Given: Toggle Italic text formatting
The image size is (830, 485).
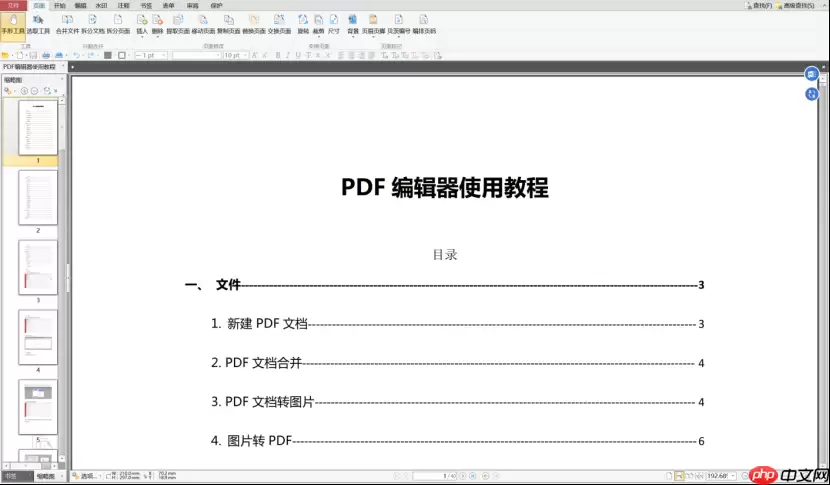Looking at the screenshot, I should pyautogui.click(x=288, y=55).
